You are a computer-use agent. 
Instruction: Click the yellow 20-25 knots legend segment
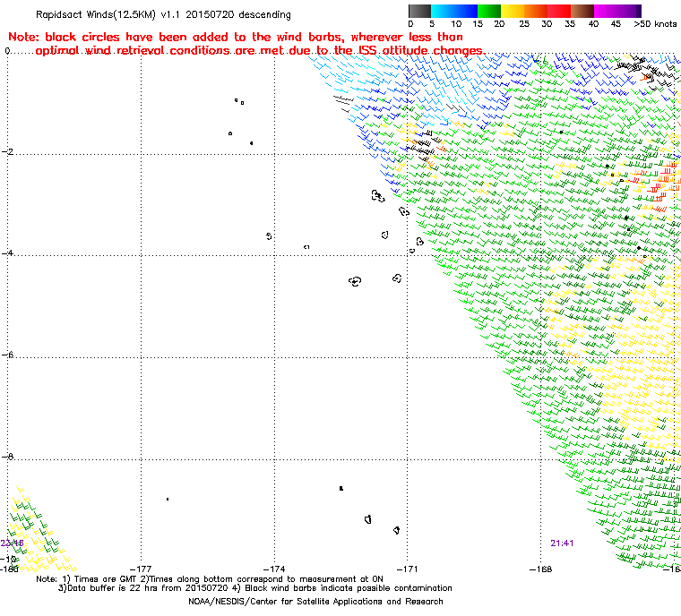click(x=513, y=11)
